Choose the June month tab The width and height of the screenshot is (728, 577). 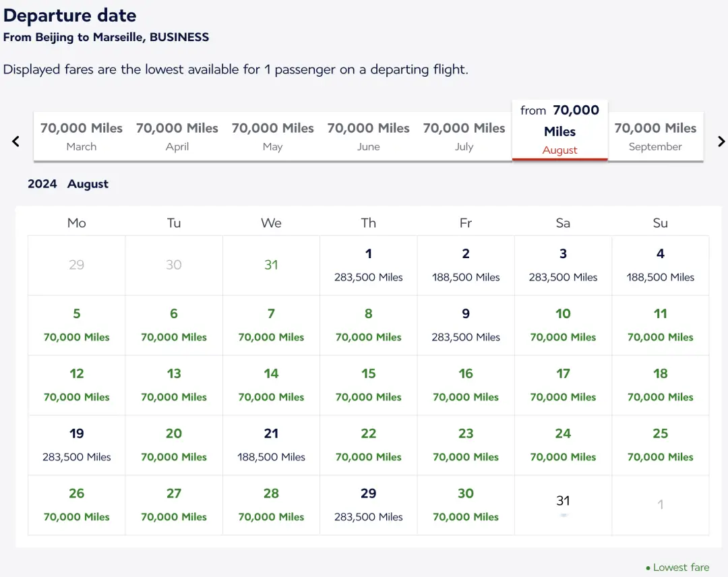coord(369,136)
